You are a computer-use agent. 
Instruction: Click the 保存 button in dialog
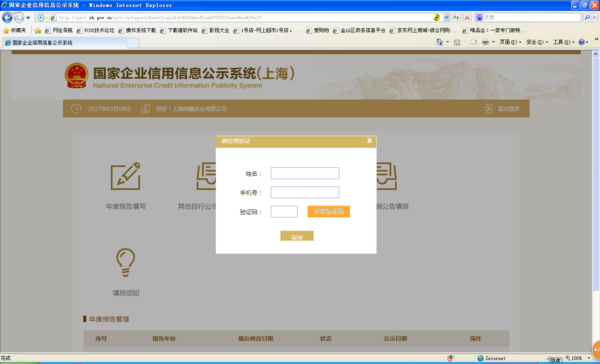pos(297,236)
